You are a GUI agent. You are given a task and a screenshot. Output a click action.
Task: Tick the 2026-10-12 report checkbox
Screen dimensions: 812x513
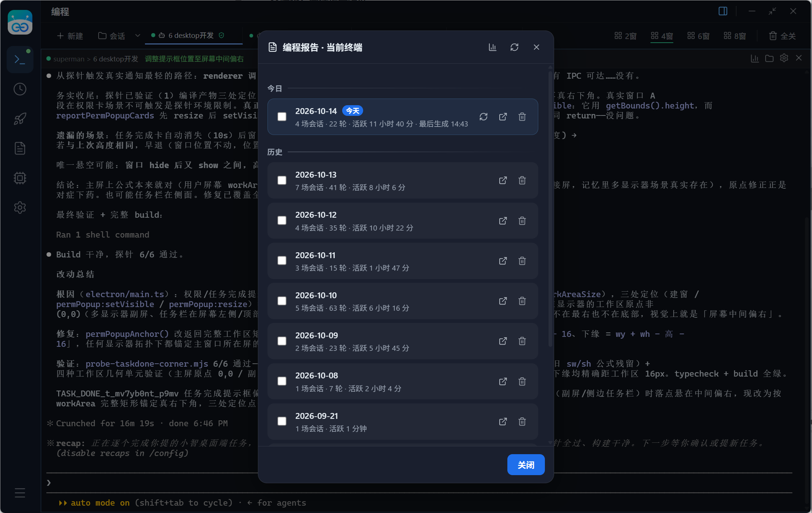pos(282,220)
